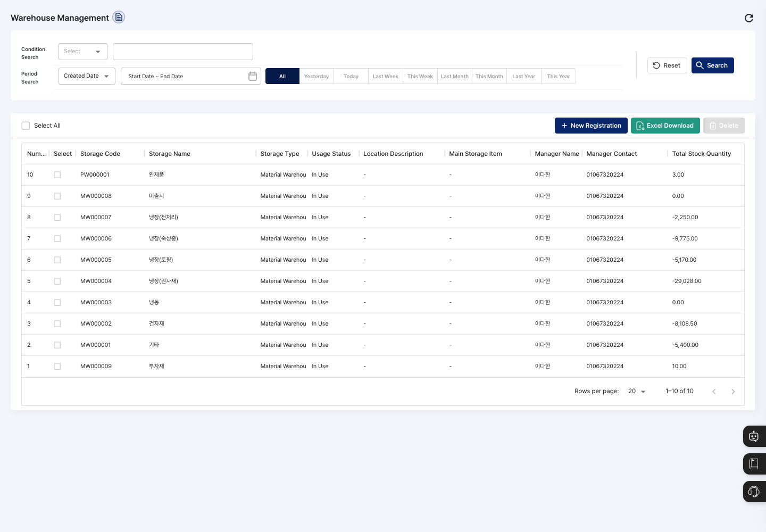Screen dimensions: 766x532
Task: Click the Start Date ~ End Date field
Action: coord(191,76)
